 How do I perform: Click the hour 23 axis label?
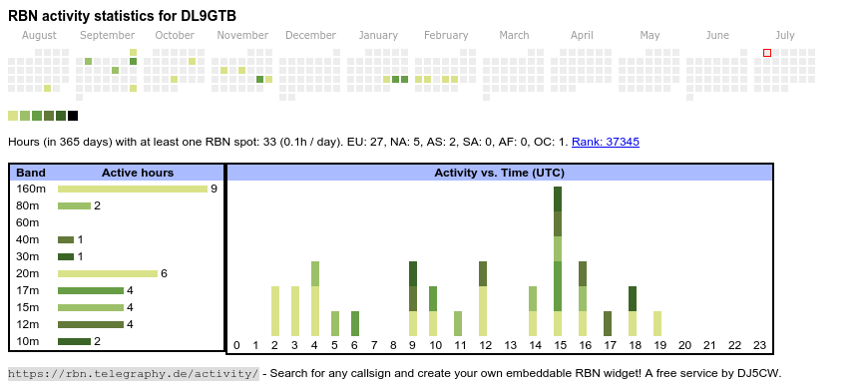coord(759,345)
